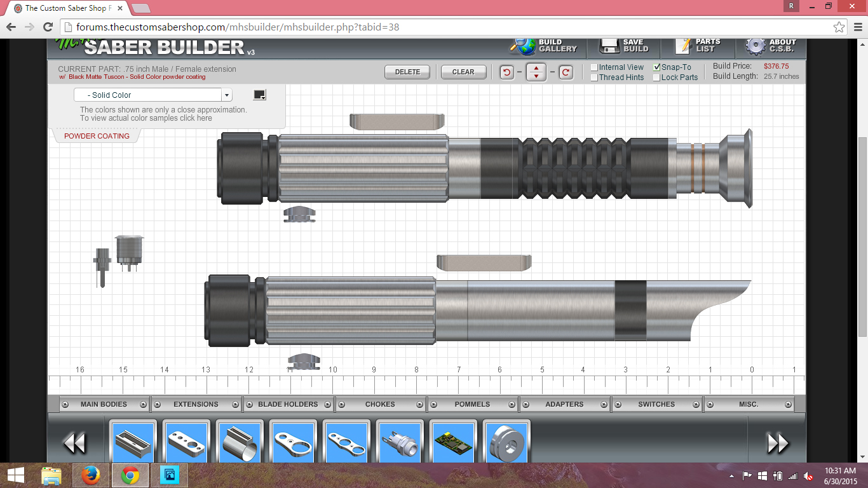Enable the Lock Parts checkbox
The height and width of the screenshot is (488, 868).
coord(657,78)
